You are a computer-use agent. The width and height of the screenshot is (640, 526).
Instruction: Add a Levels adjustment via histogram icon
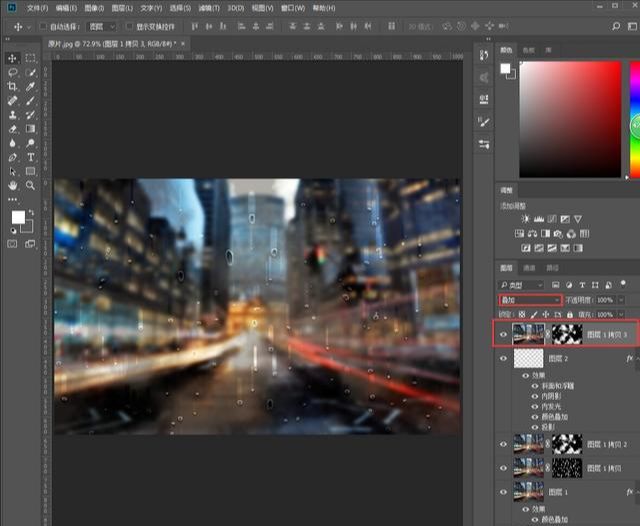539,219
